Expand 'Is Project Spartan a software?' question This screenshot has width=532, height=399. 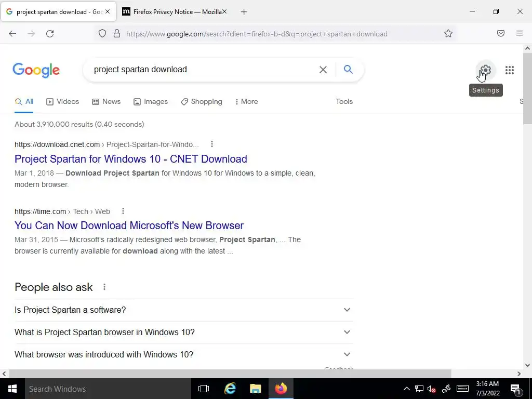click(183, 310)
